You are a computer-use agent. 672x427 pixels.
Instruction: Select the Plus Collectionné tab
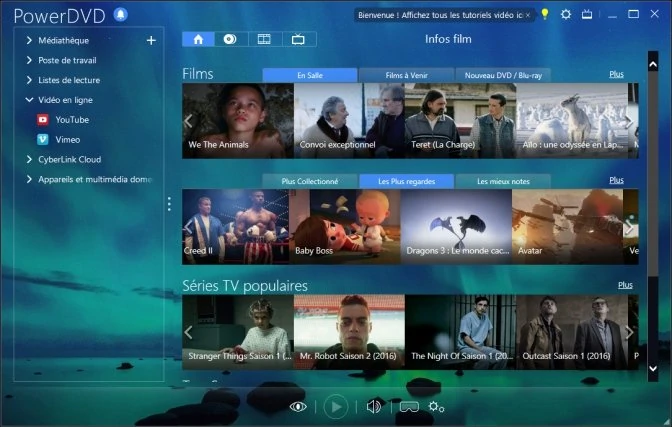pos(310,181)
